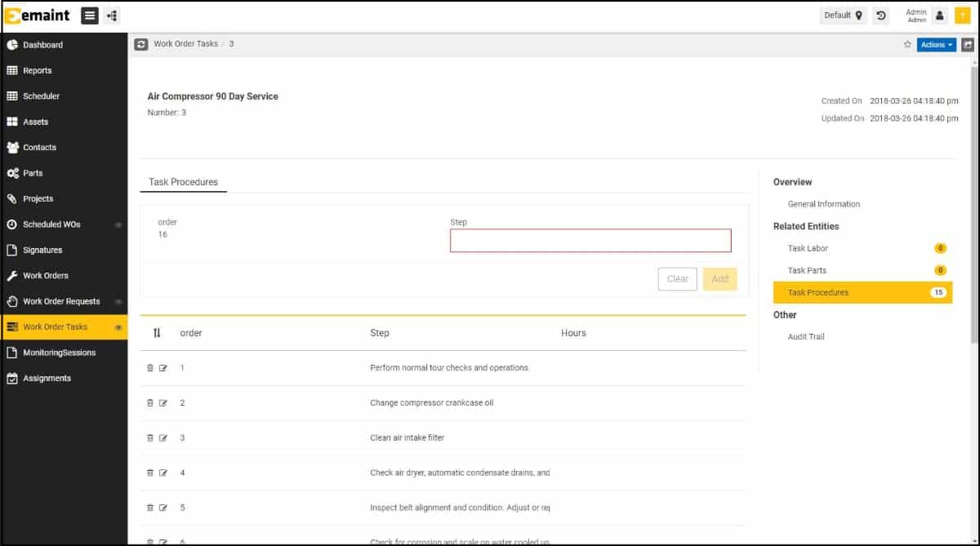Open the Scheduler calendar icon in sidebar
The width and height of the screenshot is (980, 546).
[13, 95]
